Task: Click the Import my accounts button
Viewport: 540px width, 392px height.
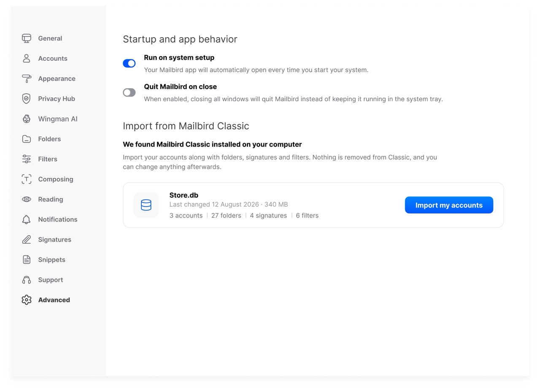Action: (x=449, y=205)
